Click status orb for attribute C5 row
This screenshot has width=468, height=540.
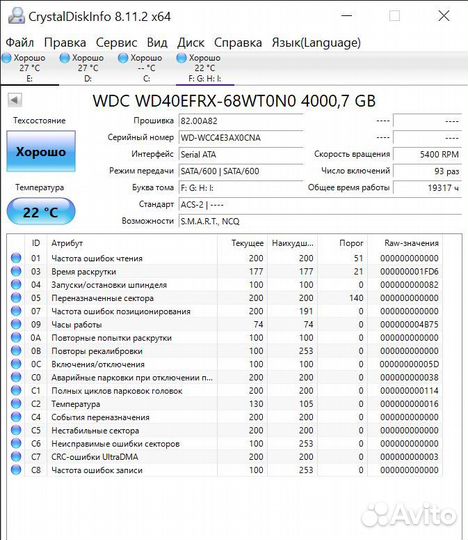[16, 430]
